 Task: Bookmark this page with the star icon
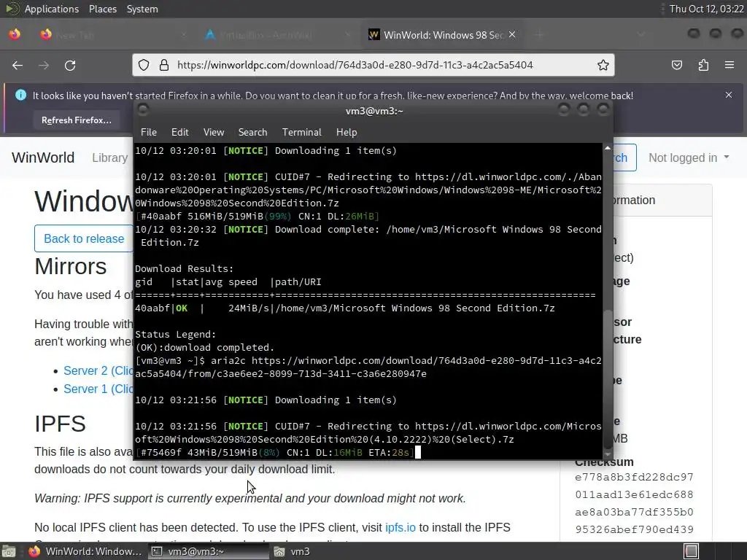(603, 65)
